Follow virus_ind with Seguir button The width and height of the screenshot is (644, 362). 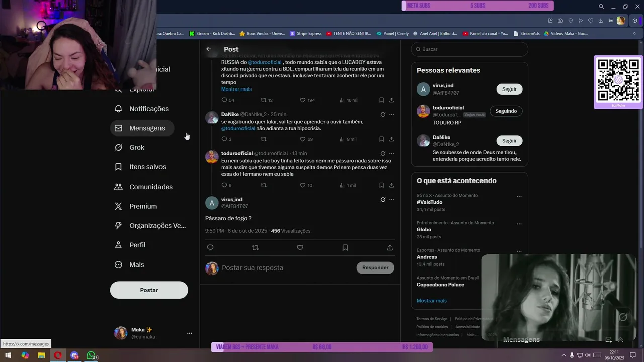(x=509, y=89)
